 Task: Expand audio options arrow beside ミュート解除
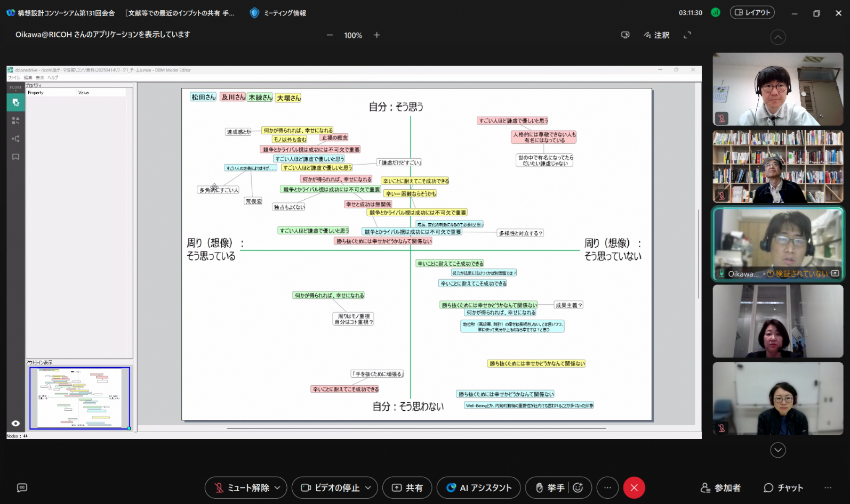[277, 487]
